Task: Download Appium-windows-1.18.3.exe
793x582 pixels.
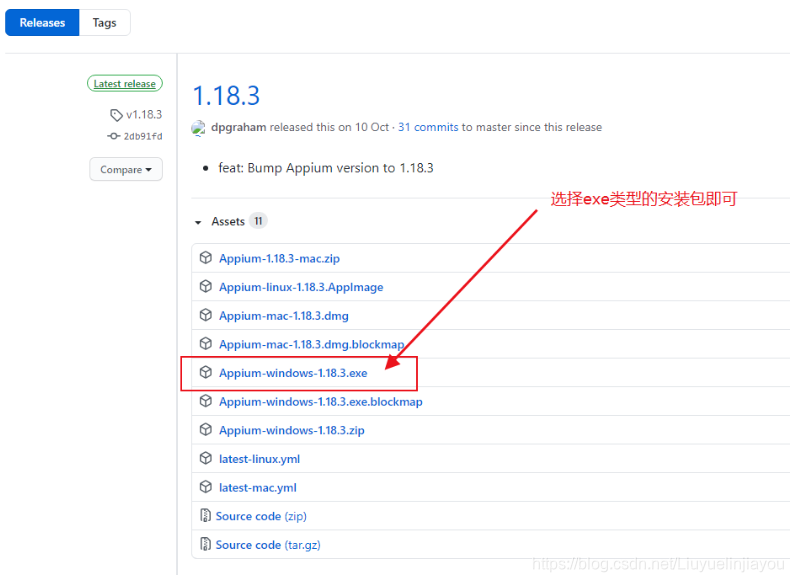Action: (x=293, y=373)
